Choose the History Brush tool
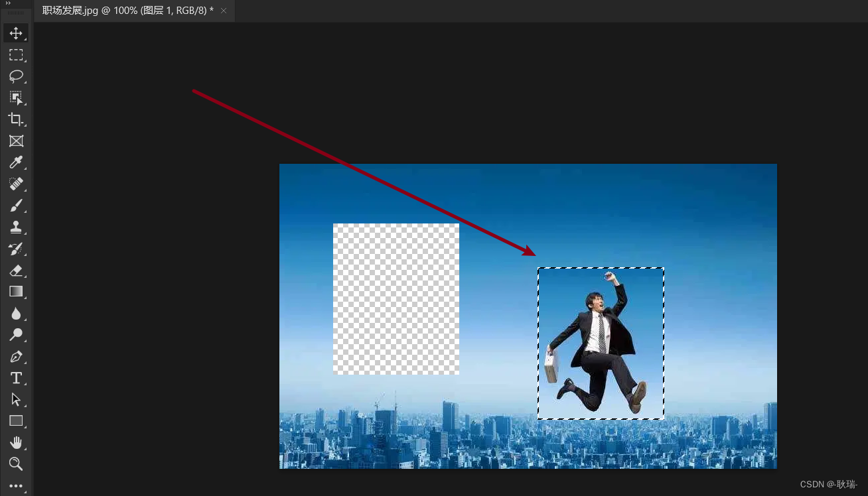Image resolution: width=868 pixels, height=496 pixels. tap(16, 249)
